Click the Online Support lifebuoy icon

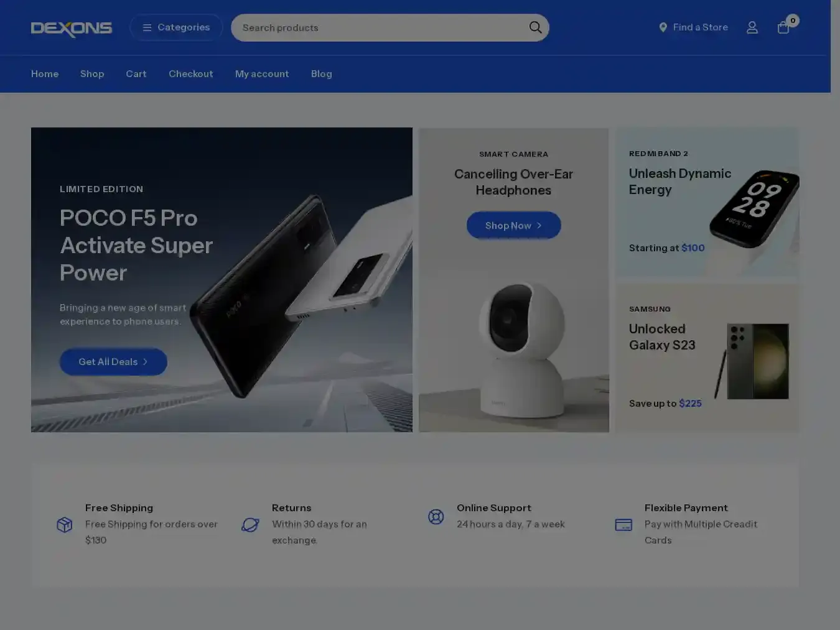click(436, 517)
